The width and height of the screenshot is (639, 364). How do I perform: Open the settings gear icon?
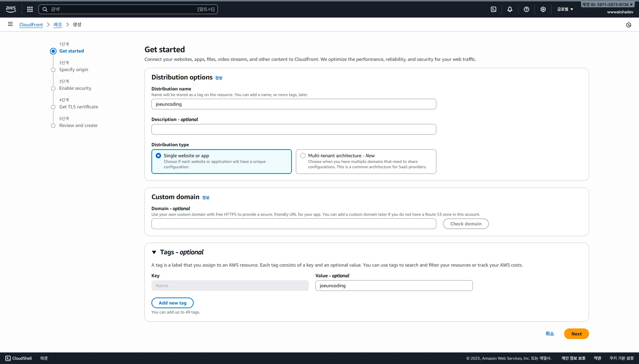[543, 9]
